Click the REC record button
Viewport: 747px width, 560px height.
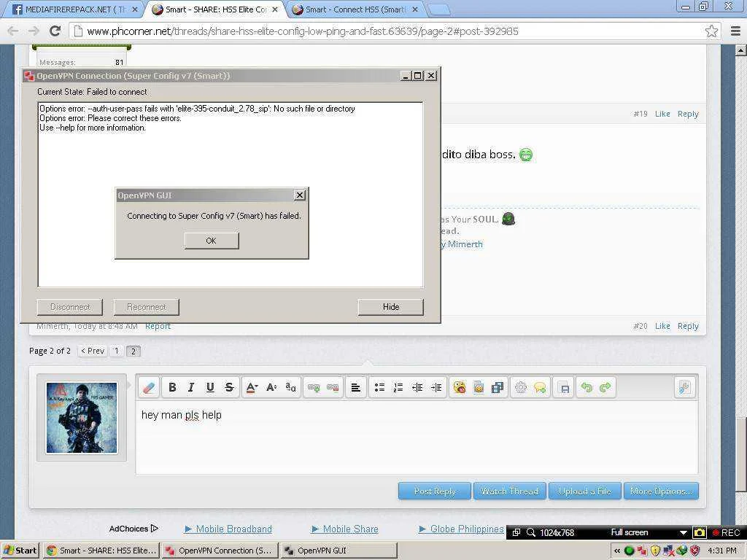click(x=726, y=532)
